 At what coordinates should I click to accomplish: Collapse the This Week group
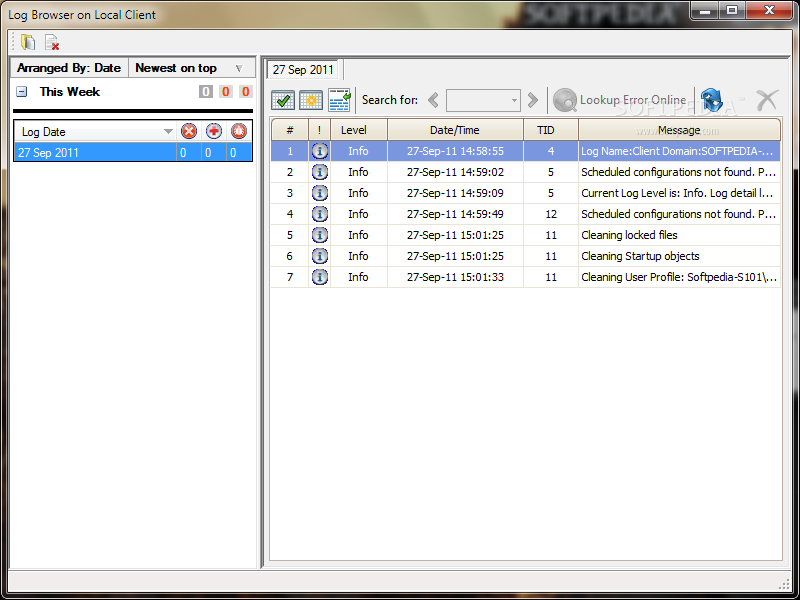[21, 92]
